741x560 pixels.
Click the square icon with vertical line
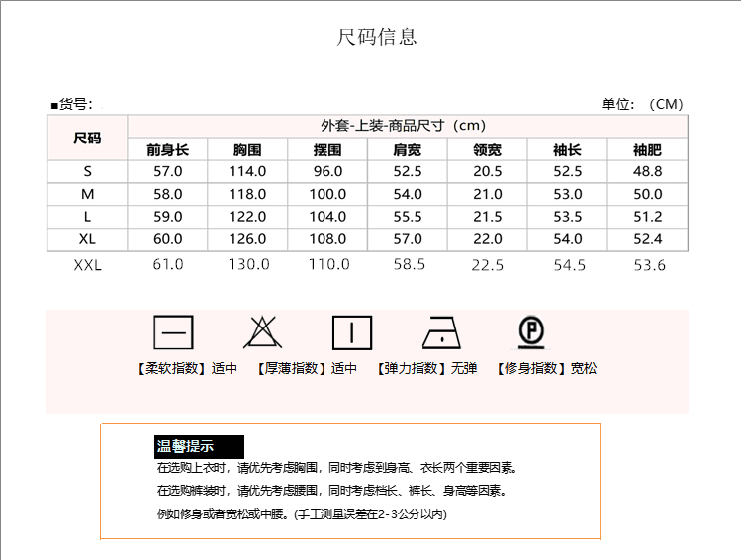point(352,332)
